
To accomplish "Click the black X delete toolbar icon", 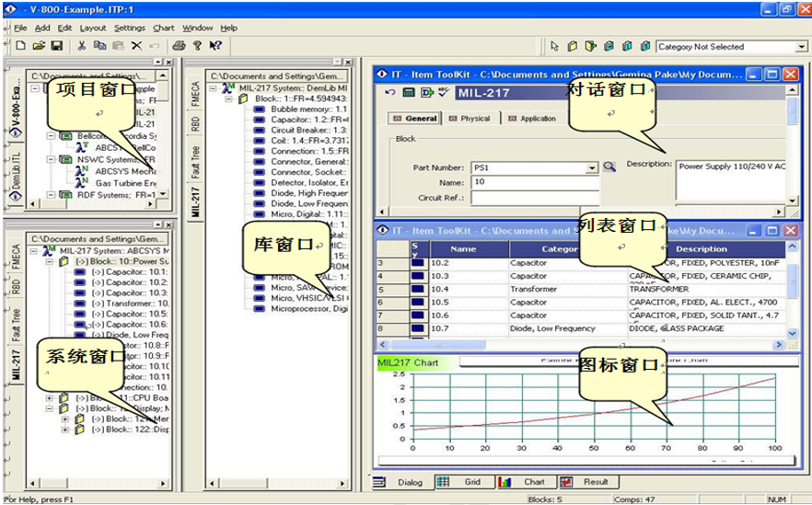I will click(x=136, y=45).
